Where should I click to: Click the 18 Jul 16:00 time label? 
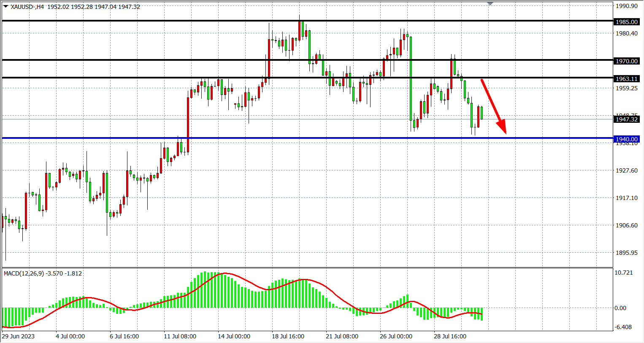[x=288, y=336]
